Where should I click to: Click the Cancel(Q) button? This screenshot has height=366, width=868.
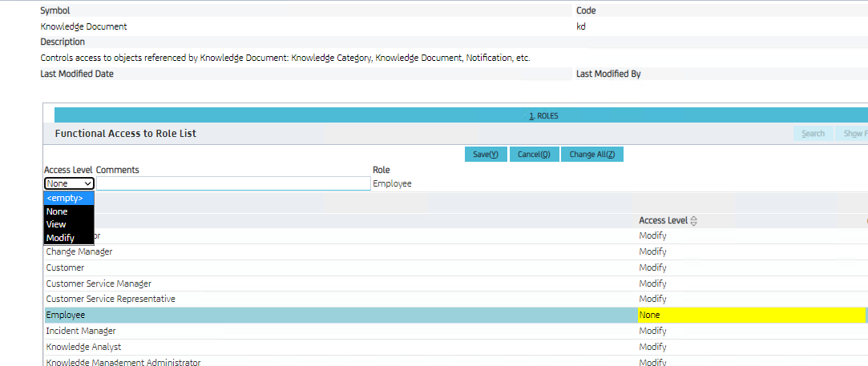533,155
